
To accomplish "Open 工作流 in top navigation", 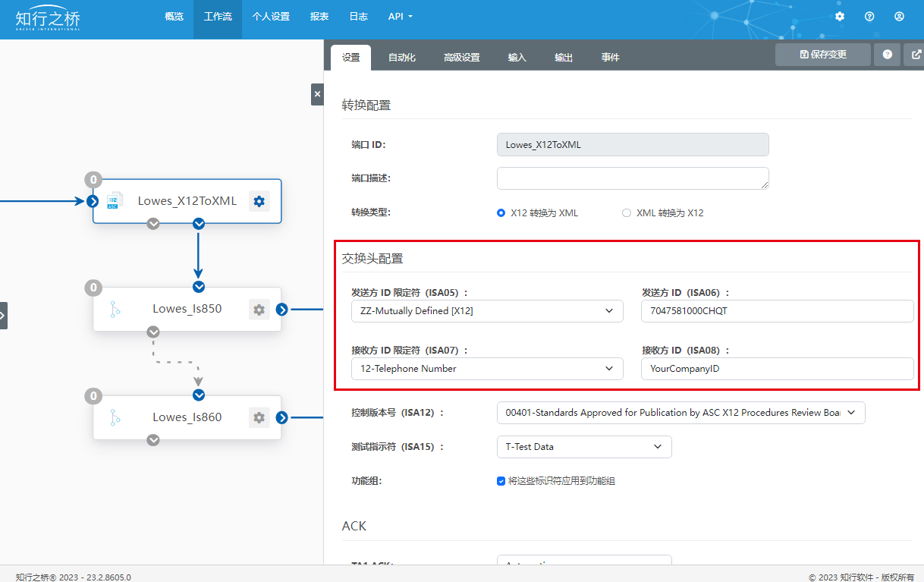I will pos(218,17).
